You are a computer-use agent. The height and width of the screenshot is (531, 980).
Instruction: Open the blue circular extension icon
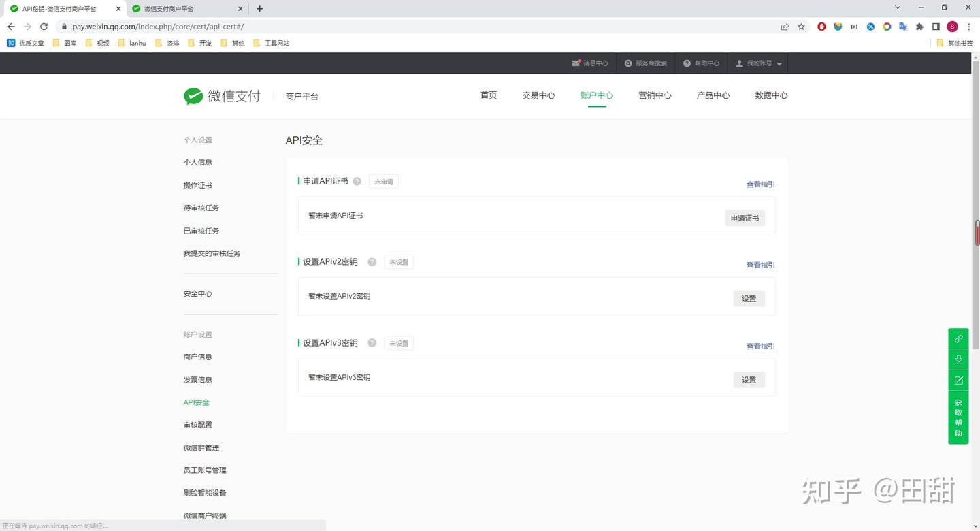coord(870,27)
